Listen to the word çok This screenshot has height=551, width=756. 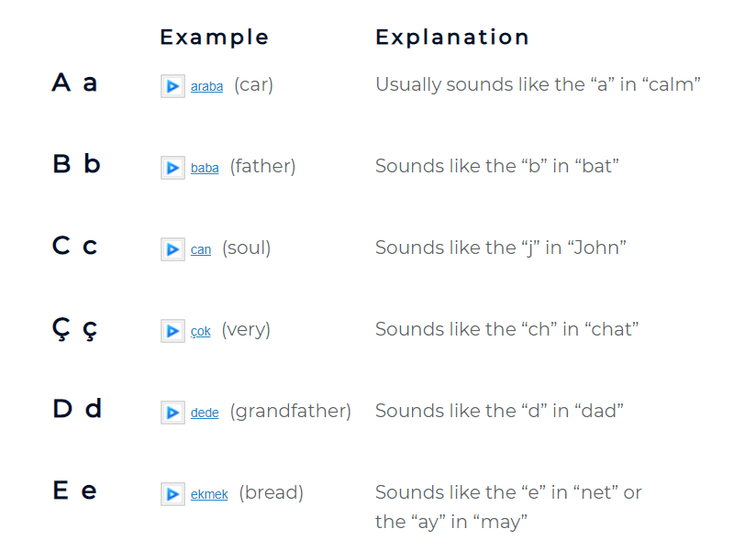click(x=172, y=331)
